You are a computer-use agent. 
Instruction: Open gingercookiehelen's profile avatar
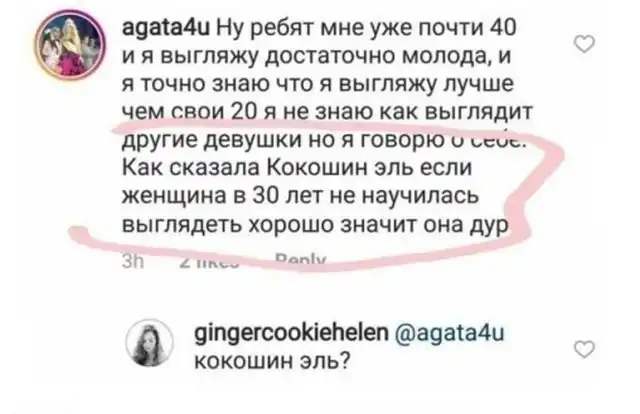point(150,343)
